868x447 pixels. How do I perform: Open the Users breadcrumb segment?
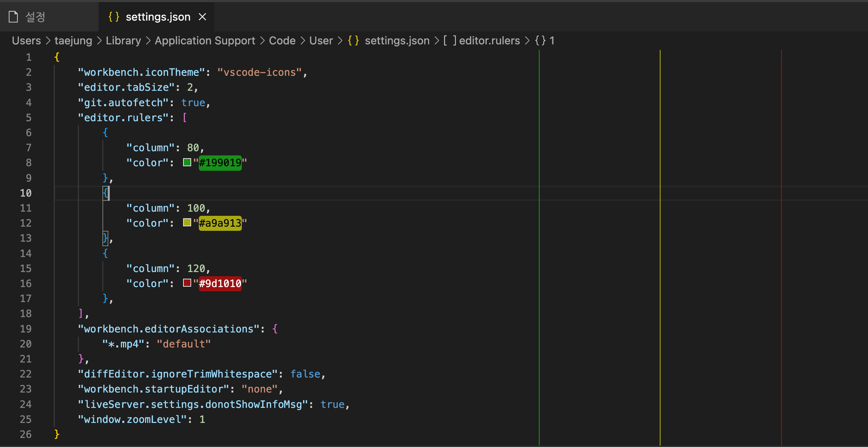pyautogui.click(x=26, y=41)
